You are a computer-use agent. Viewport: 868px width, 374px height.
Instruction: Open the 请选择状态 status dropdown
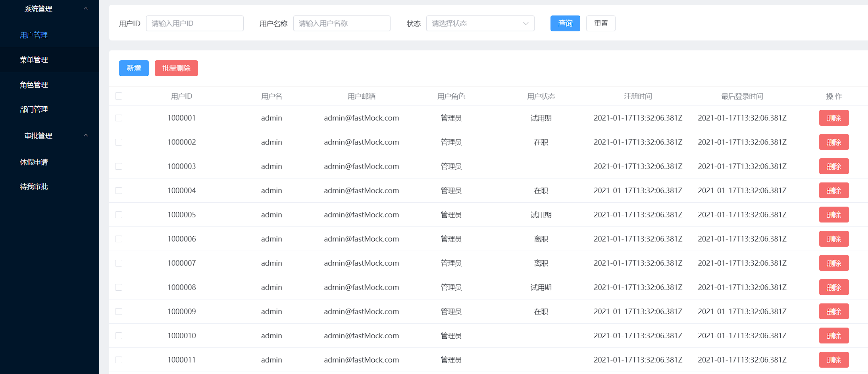(x=480, y=23)
